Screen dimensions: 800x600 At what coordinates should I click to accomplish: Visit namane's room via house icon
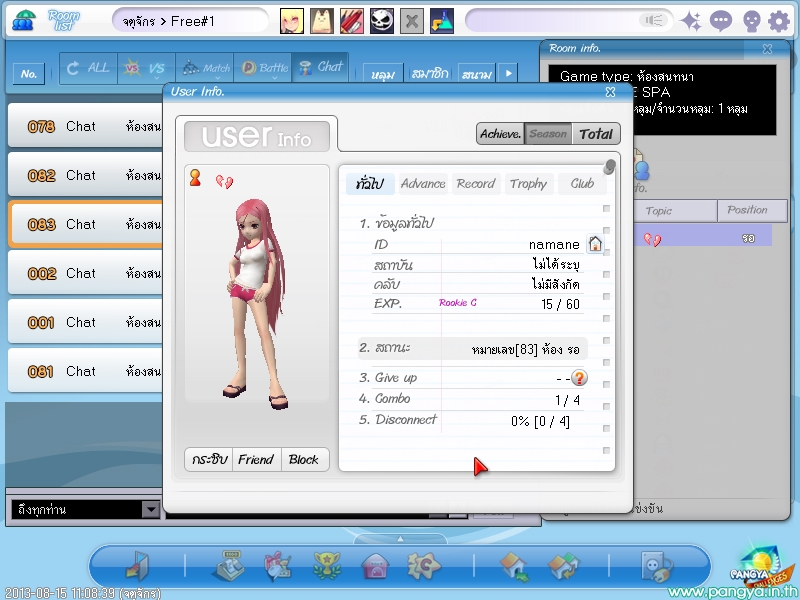point(595,244)
